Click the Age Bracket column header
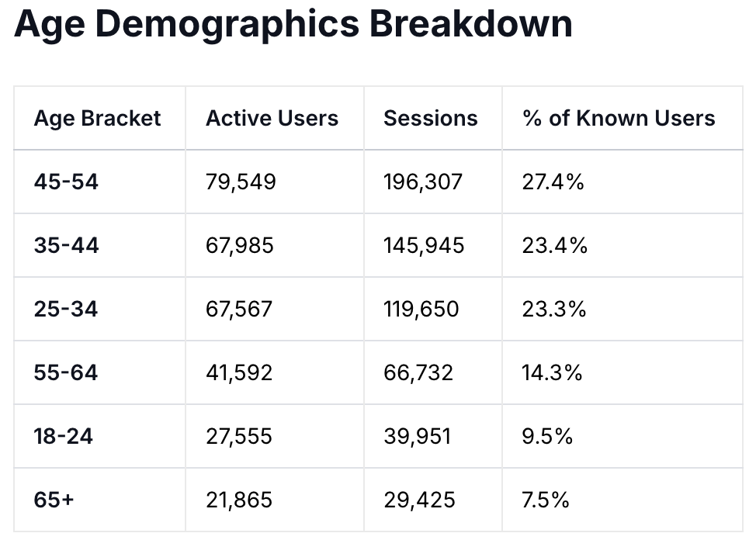This screenshot has height=540, width=756. tap(98, 119)
